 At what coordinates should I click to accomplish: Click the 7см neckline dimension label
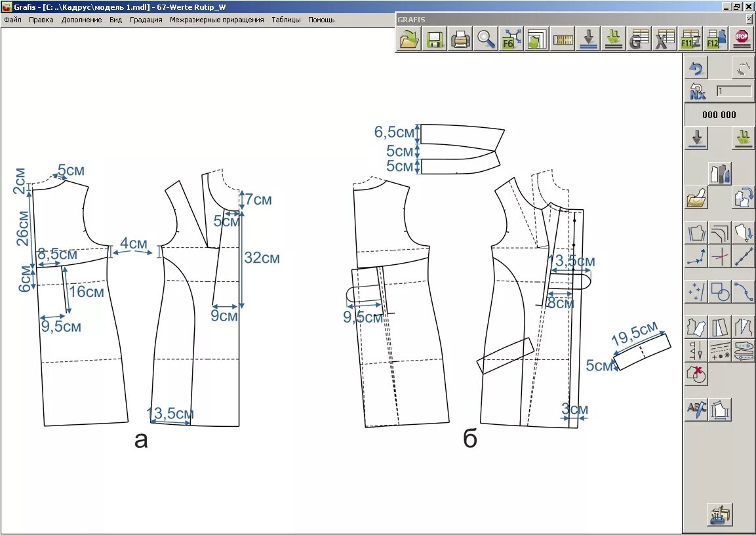tap(258, 199)
